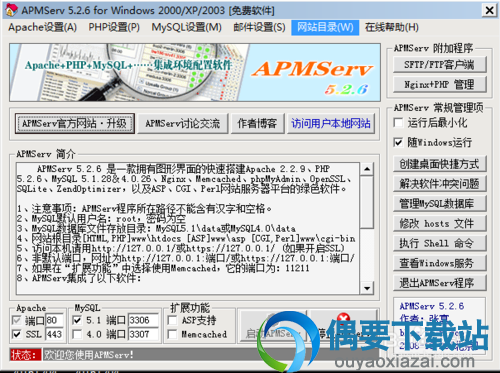Click scroll down arrow in 简介 box
Screen dimensions: 500x373
[x=367, y=288]
